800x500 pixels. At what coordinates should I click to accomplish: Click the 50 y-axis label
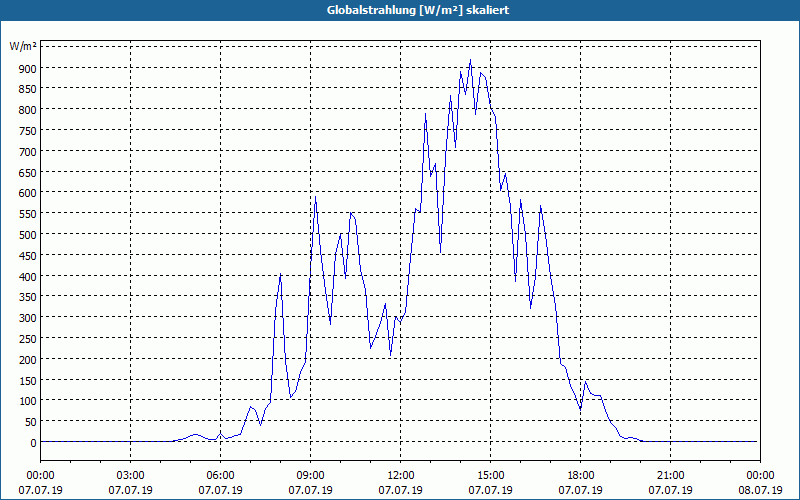coord(30,422)
